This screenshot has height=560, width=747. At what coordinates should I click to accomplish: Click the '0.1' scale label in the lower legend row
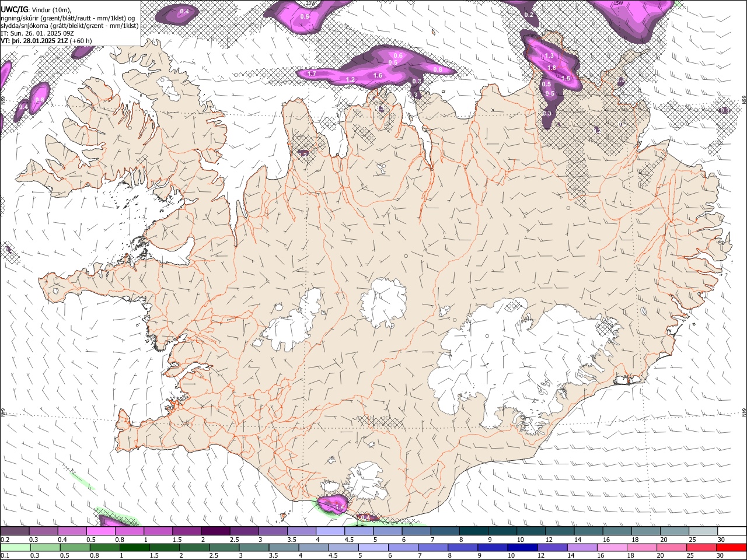click(x=5, y=555)
